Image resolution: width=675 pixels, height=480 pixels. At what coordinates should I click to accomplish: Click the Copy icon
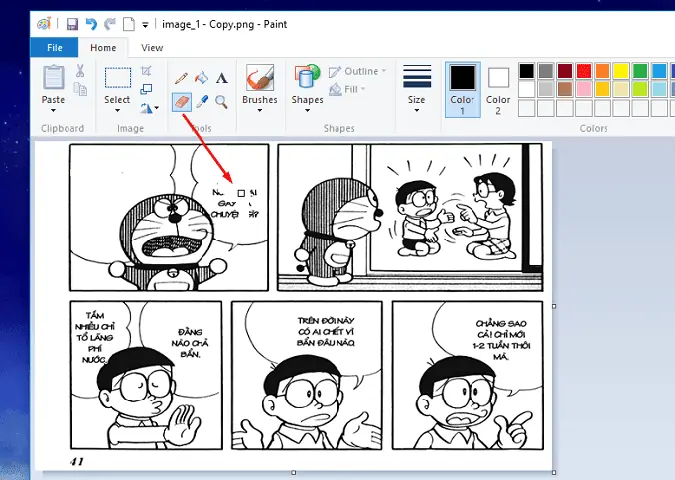pos(81,89)
